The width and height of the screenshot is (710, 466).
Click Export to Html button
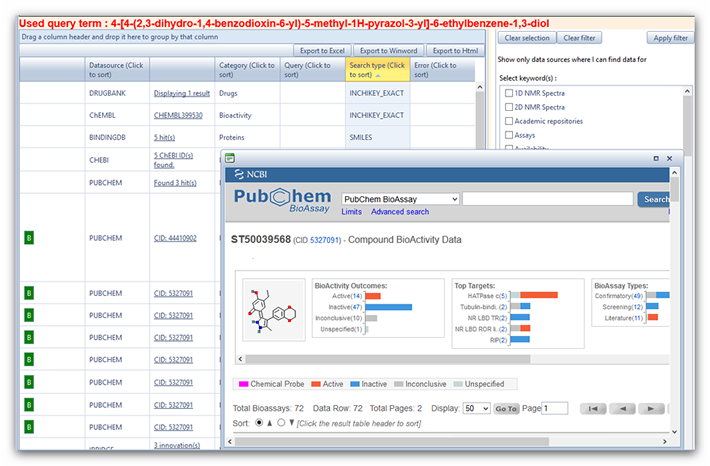[x=455, y=51]
